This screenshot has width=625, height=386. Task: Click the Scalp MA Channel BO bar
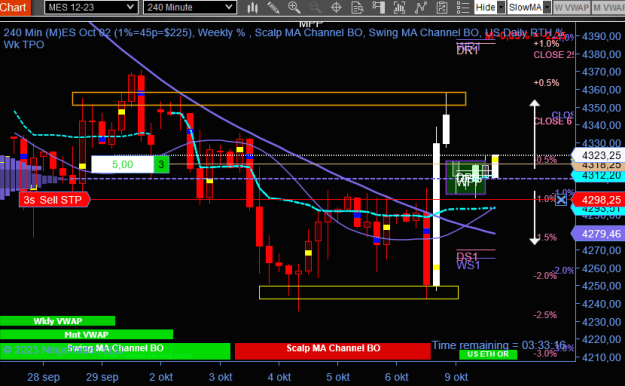pos(333,351)
